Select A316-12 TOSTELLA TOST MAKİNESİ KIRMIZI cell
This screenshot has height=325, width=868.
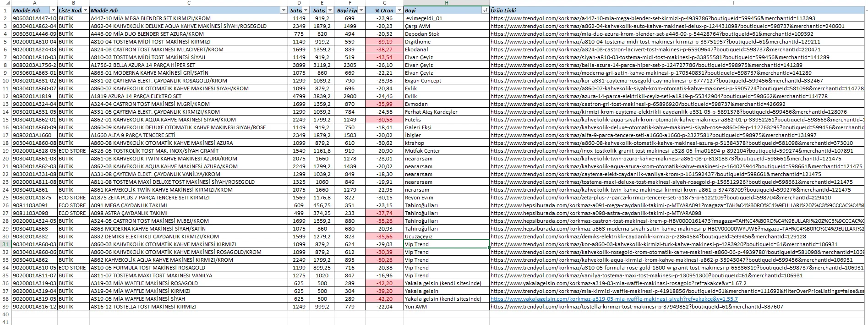click(189, 307)
